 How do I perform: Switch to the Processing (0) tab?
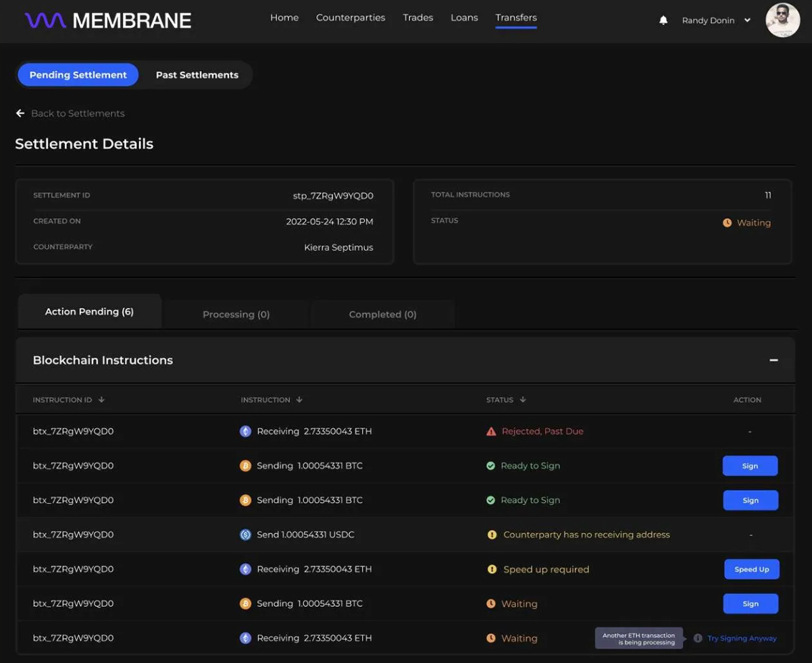point(236,314)
